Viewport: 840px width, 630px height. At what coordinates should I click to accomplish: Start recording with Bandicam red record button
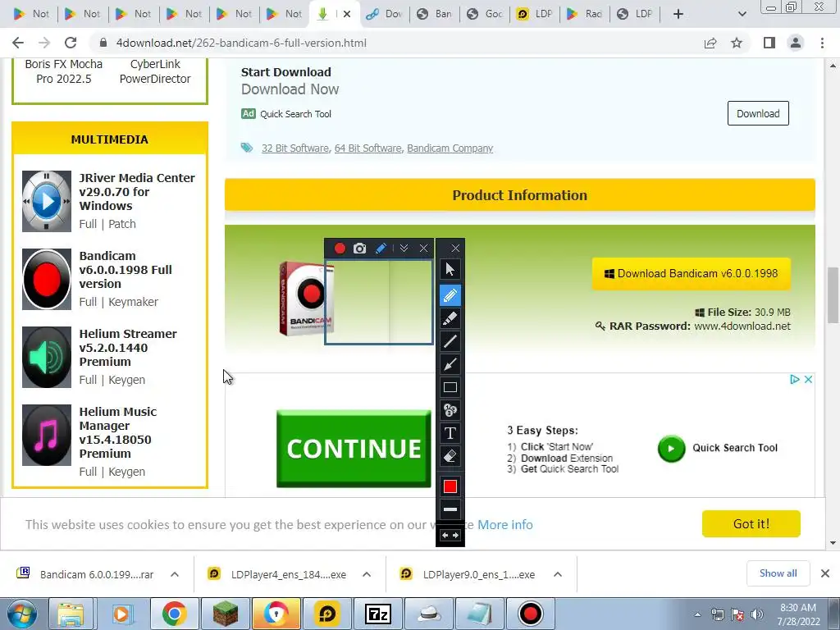click(x=340, y=249)
